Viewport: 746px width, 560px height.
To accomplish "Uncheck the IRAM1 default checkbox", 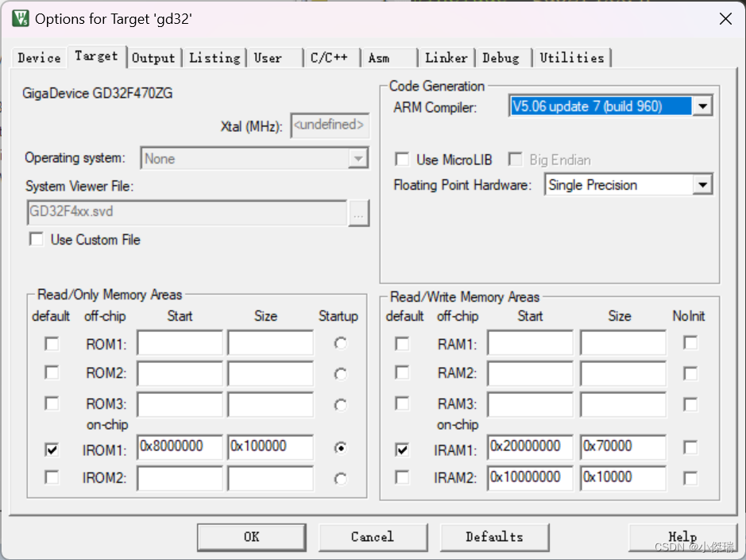I will click(402, 449).
